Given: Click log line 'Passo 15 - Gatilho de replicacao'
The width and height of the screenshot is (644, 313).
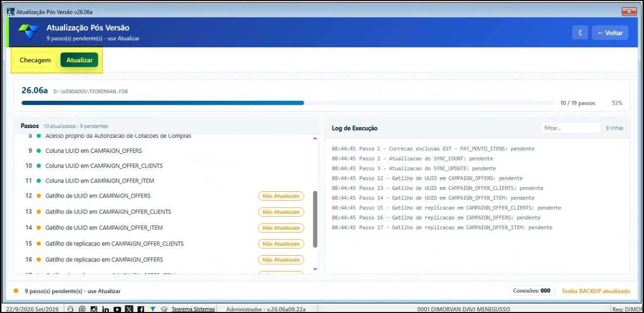Looking at the screenshot, I should coord(446,208).
